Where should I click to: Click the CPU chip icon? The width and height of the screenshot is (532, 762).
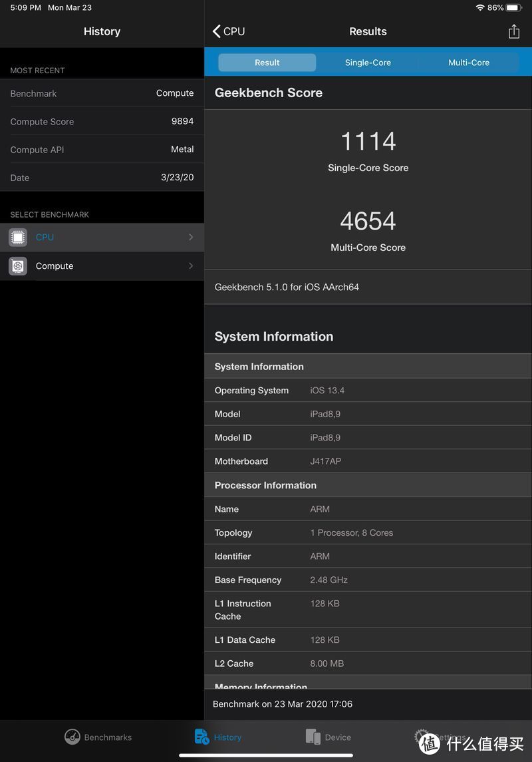18,237
